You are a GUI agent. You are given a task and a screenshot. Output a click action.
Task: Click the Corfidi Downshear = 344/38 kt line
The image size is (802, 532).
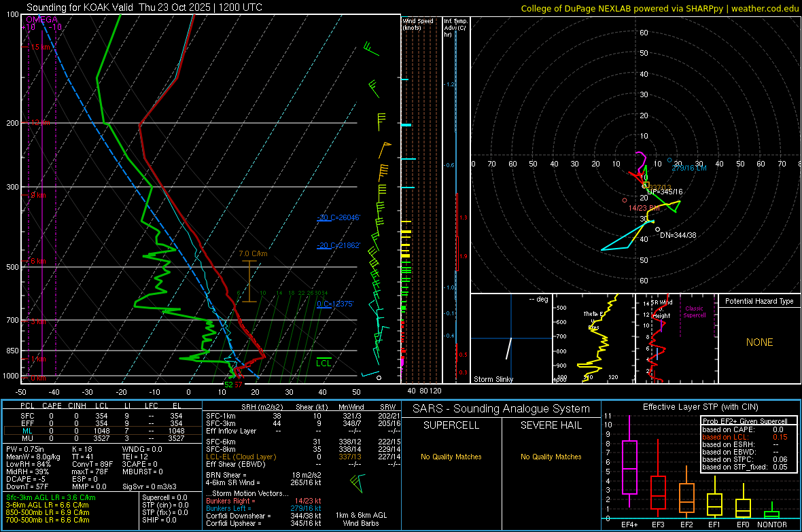tap(264, 516)
